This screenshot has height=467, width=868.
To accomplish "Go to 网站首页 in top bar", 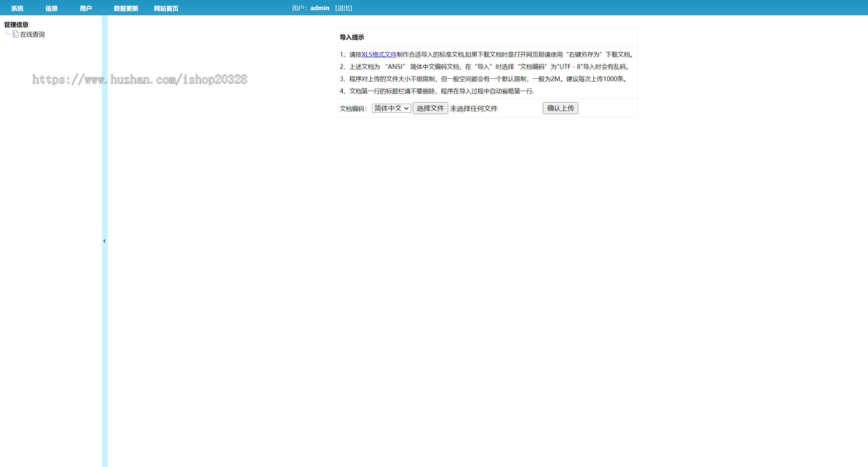I will pyautogui.click(x=166, y=9).
